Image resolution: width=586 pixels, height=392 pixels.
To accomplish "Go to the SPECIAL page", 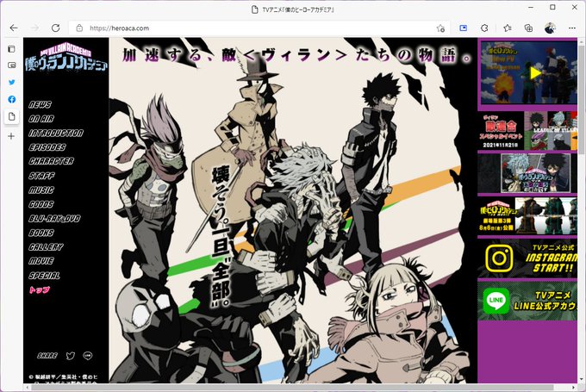I will (45, 276).
